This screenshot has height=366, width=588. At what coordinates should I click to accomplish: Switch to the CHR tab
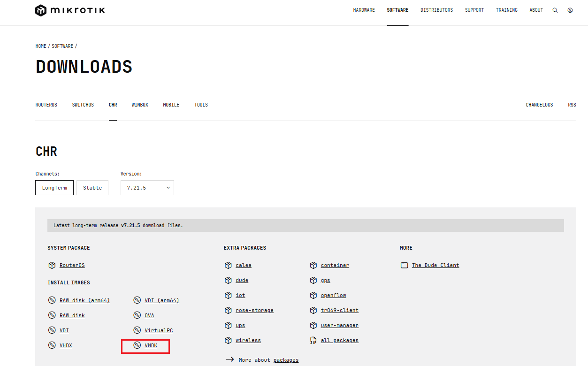click(113, 105)
